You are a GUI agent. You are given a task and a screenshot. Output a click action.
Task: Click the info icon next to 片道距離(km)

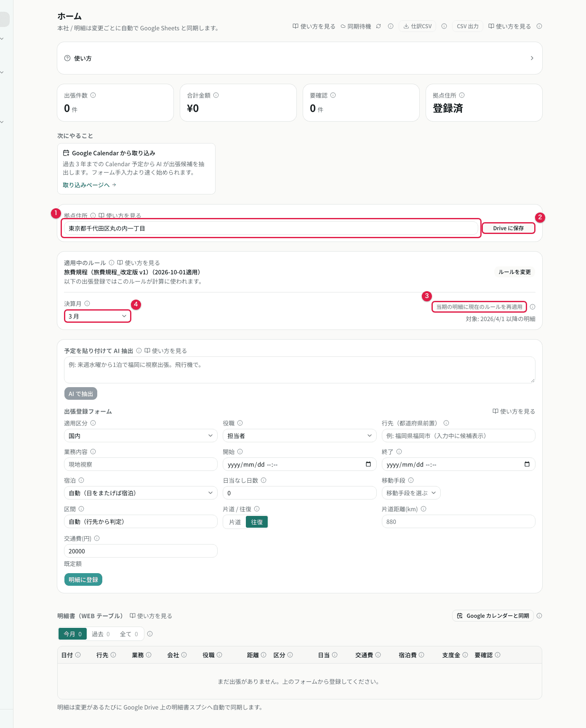click(424, 509)
